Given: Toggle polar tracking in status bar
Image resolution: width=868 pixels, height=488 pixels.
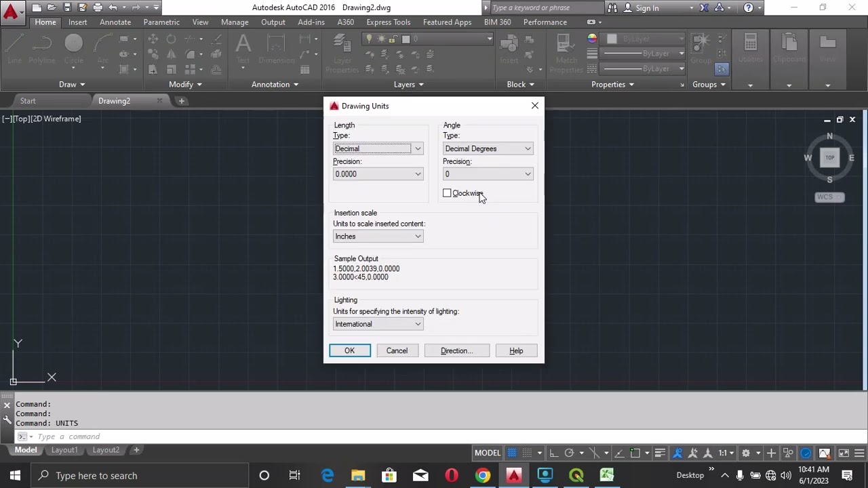Looking at the screenshot, I should tap(569, 453).
